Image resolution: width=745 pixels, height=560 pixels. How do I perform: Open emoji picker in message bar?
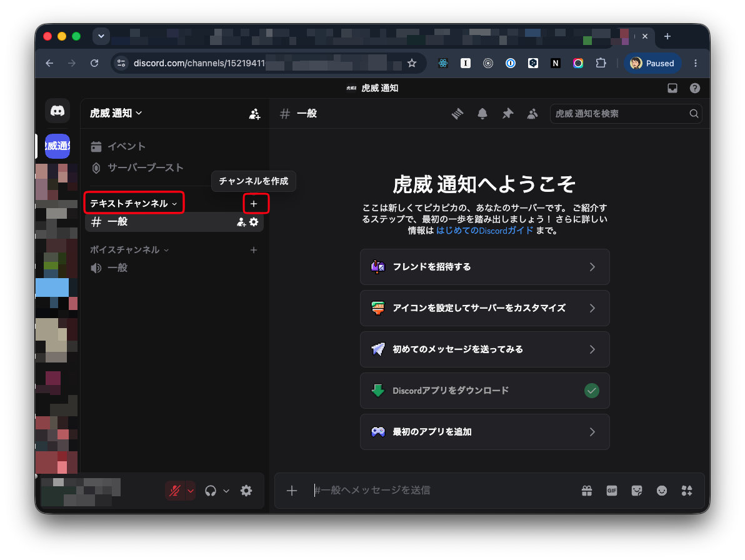point(661,491)
